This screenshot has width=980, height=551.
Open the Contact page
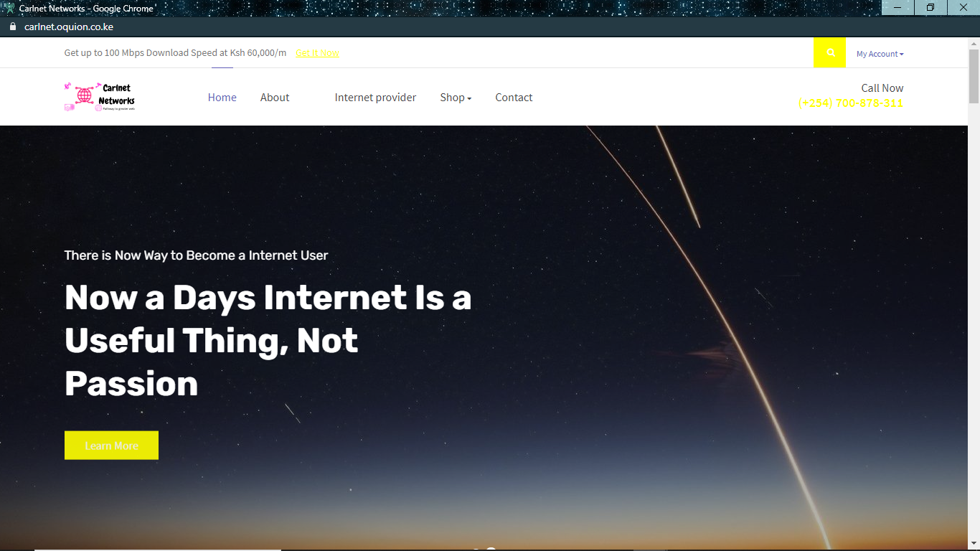click(x=514, y=98)
